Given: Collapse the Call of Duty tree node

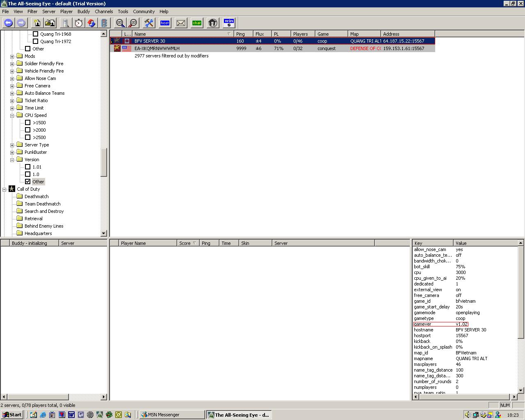Looking at the screenshot, I should click(x=5, y=189).
